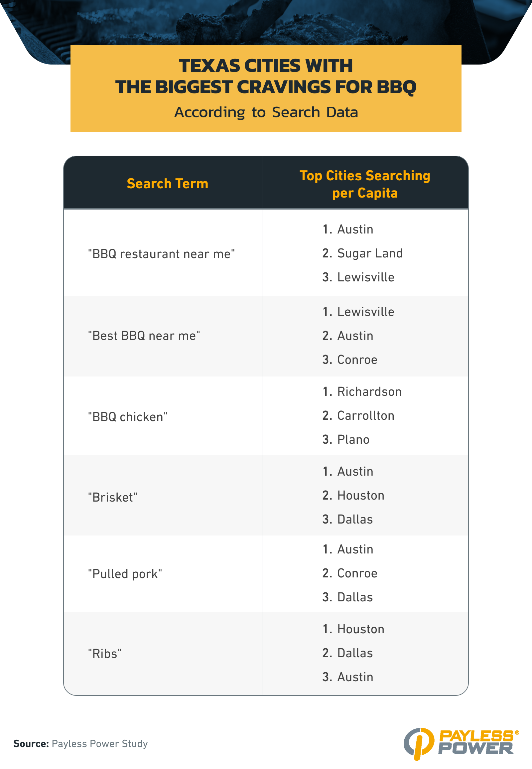Select the "Pulled pork" search term
This screenshot has height=769, width=532.
[x=125, y=574]
